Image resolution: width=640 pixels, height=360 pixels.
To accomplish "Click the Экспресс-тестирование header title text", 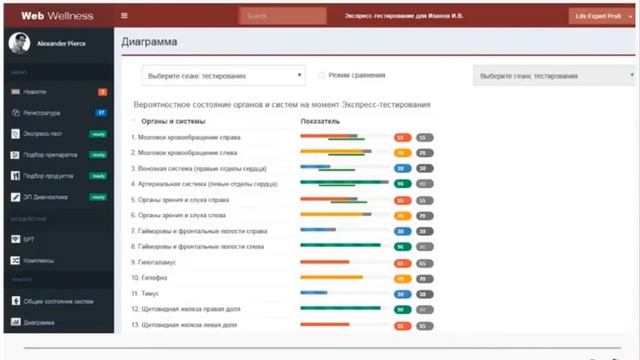I will tap(404, 16).
